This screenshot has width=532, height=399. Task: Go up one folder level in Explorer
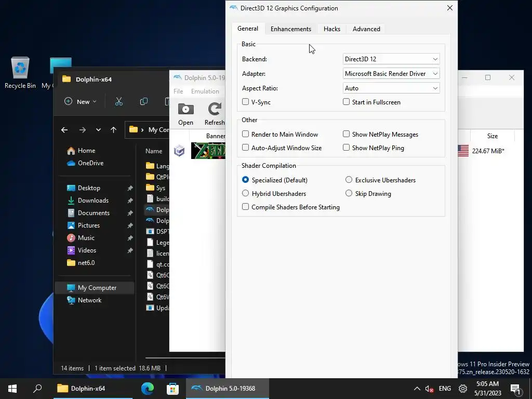pos(113,129)
